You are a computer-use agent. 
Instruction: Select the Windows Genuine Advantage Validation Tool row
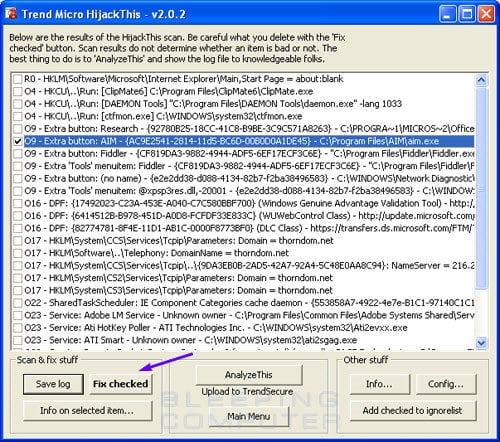pyautogui.click(x=249, y=204)
